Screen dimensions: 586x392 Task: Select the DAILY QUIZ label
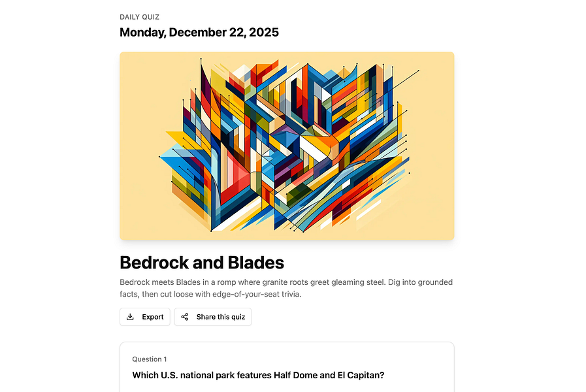139,17
